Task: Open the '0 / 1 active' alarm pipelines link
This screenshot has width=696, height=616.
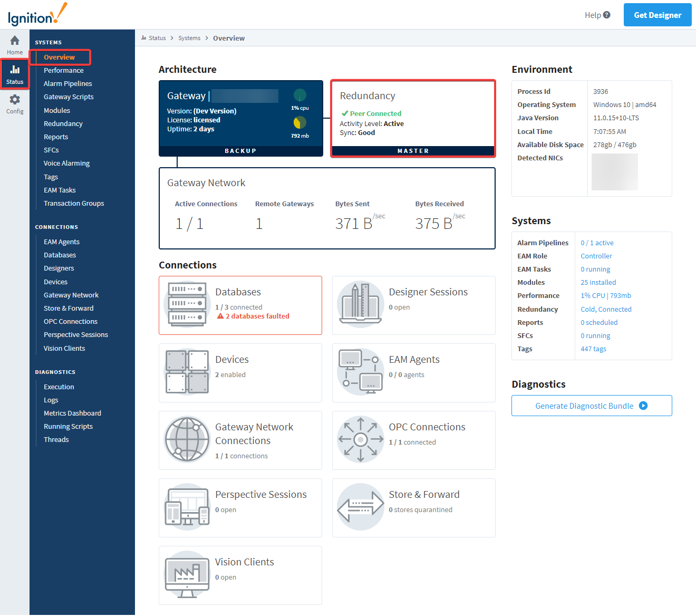Action: [597, 243]
